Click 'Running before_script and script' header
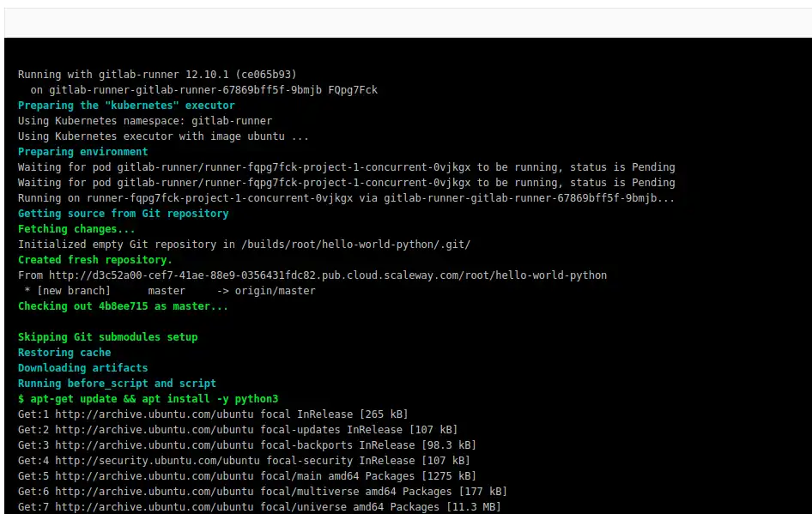This screenshot has width=812, height=514. (x=117, y=384)
